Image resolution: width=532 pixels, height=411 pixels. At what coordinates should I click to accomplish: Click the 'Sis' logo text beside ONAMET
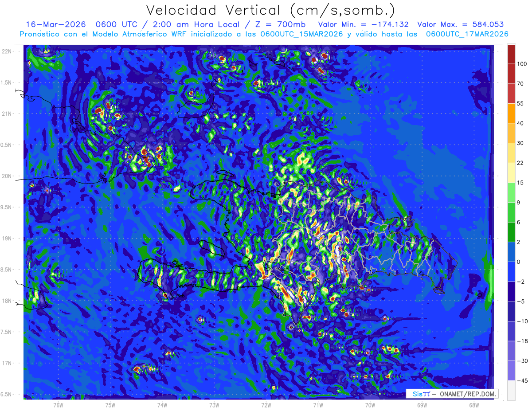pyautogui.click(x=417, y=394)
